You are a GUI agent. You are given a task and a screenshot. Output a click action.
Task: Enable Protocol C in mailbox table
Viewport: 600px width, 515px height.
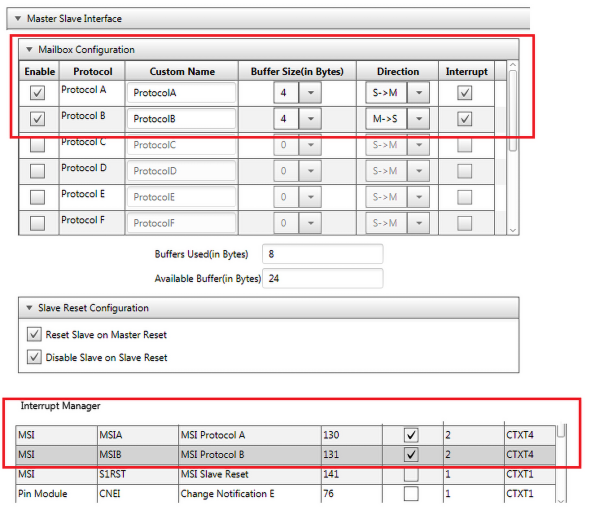[38, 145]
